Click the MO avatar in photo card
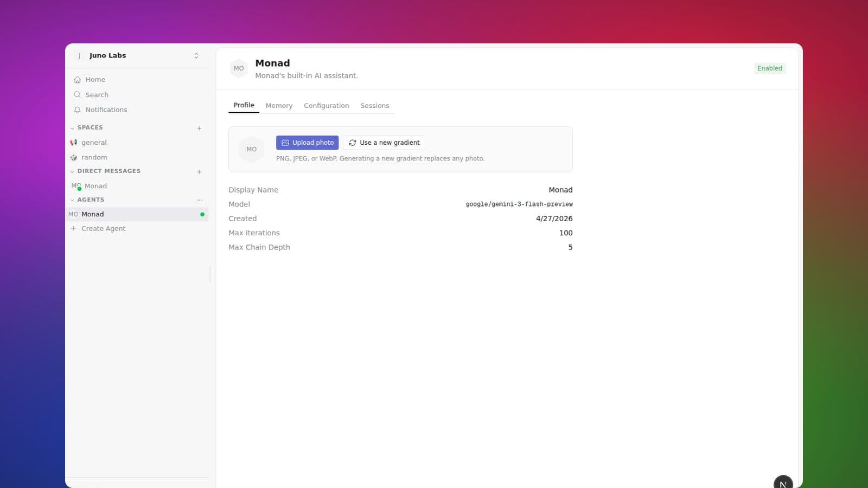The height and width of the screenshot is (488, 868). [x=251, y=149]
